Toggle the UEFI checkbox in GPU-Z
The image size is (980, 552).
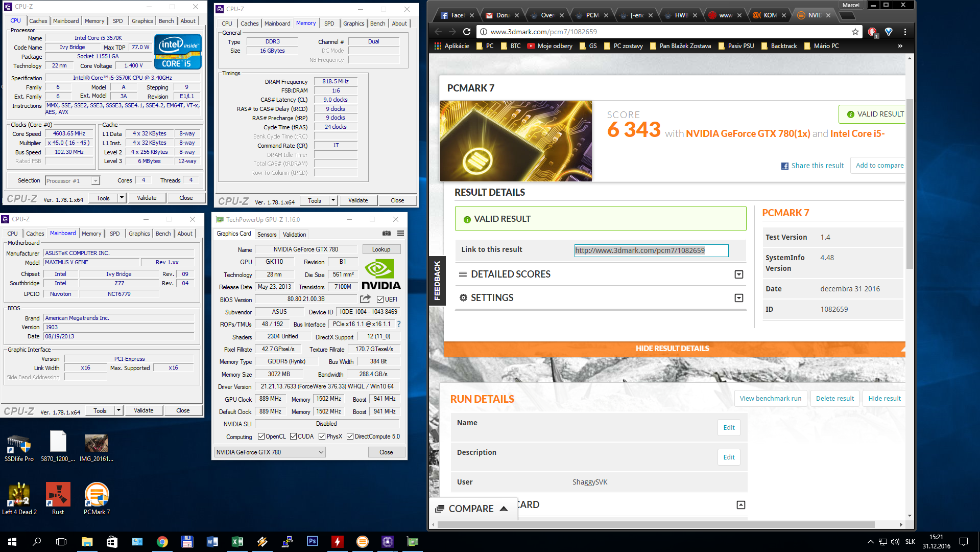[380, 300]
